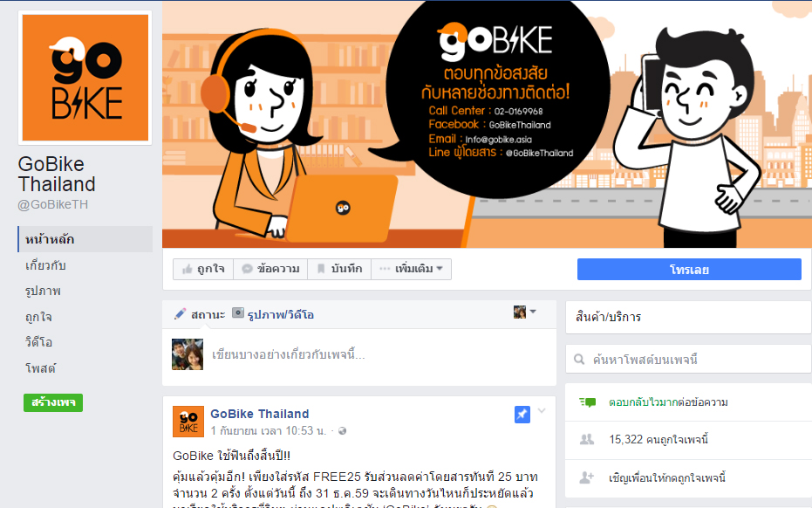Expand the post-as profile selector arrow
The width and height of the screenshot is (812, 508).
(533, 312)
